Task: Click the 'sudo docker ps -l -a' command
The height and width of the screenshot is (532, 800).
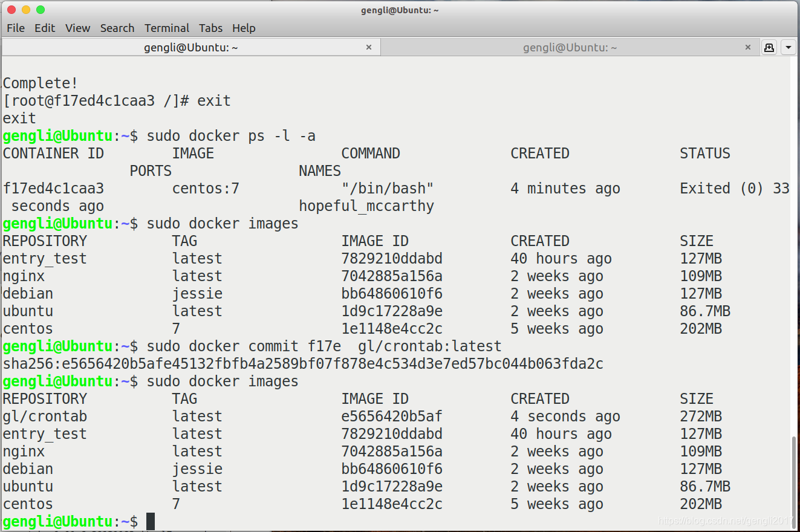Action: click(x=231, y=136)
